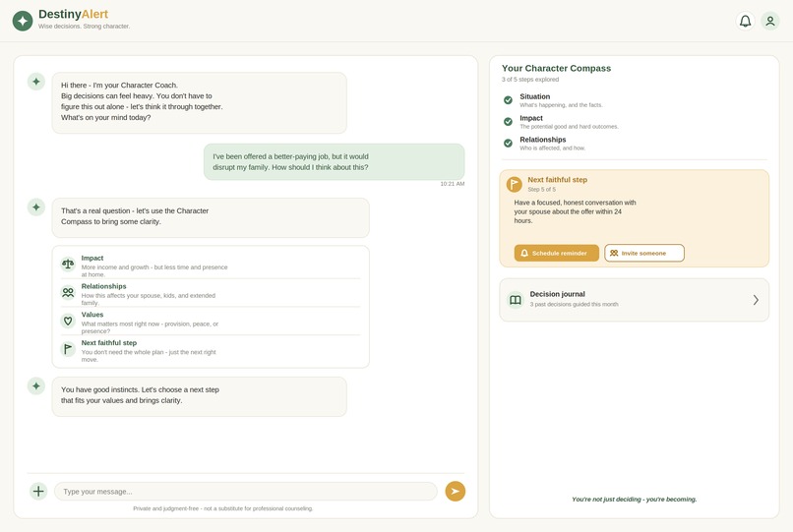The width and height of the screenshot is (793, 532).
Task: Click flag icon in chat's Next faithful step
Action: pos(68,349)
